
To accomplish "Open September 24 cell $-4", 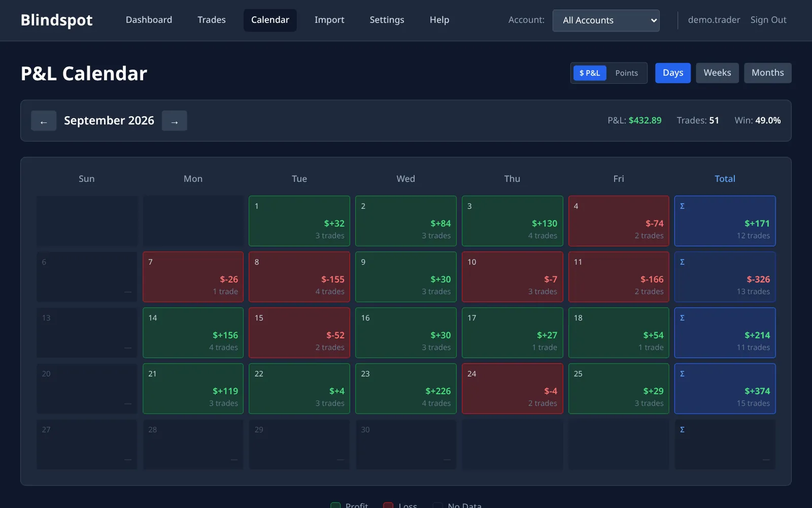I will coord(513,389).
